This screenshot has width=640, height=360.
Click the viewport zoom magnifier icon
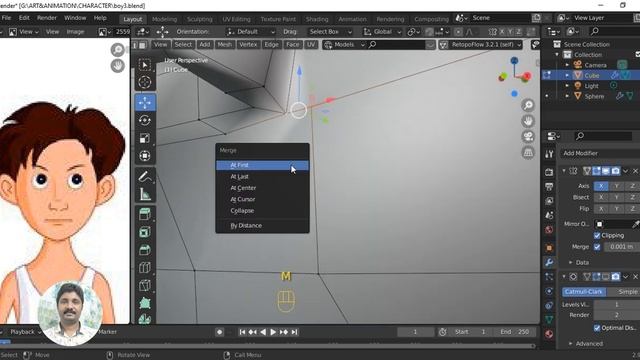coord(528,105)
